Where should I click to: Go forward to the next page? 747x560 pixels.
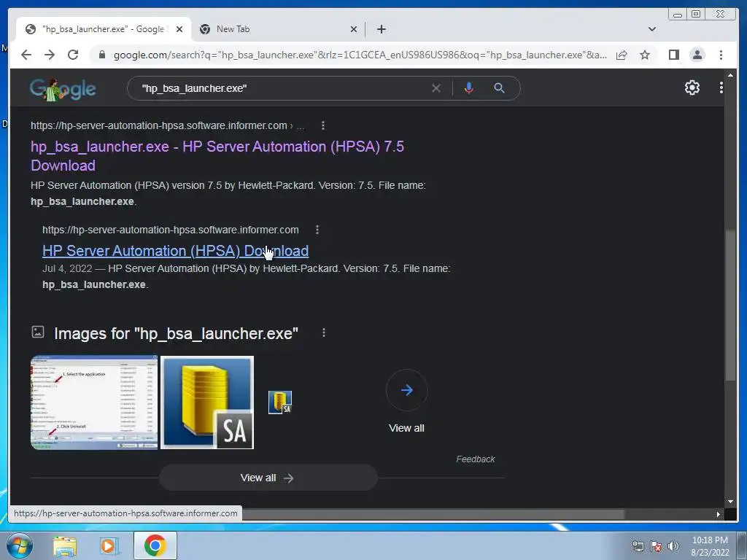(50, 55)
